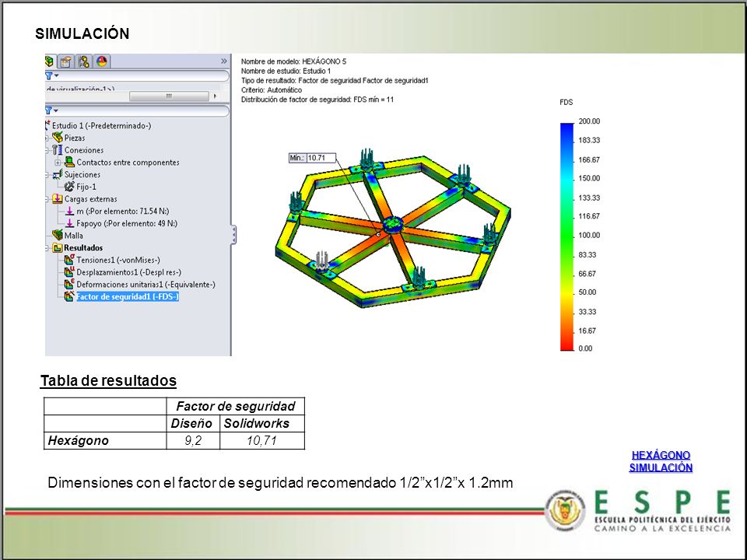Expand Contactos entre componentes node

tap(58, 163)
